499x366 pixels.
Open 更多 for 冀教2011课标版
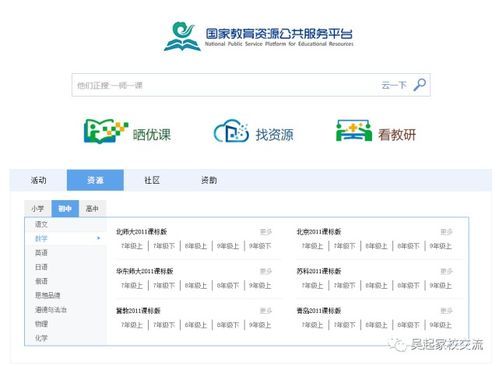[266, 311]
